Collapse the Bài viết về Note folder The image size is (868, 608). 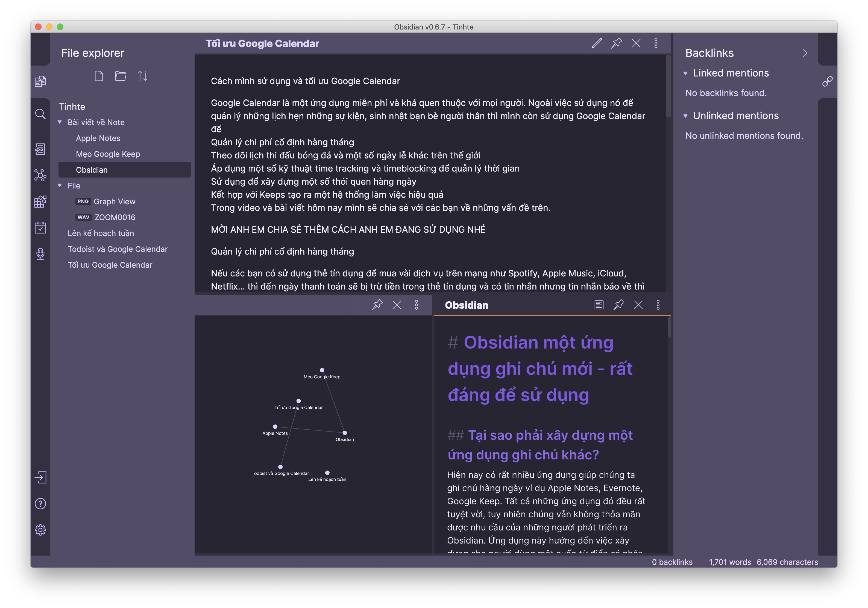coord(60,122)
